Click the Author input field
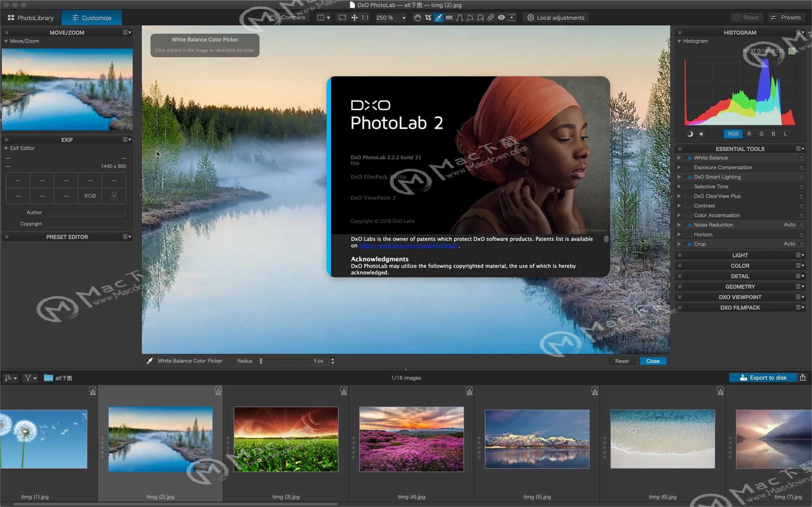The image size is (812, 507). pos(85,213)
